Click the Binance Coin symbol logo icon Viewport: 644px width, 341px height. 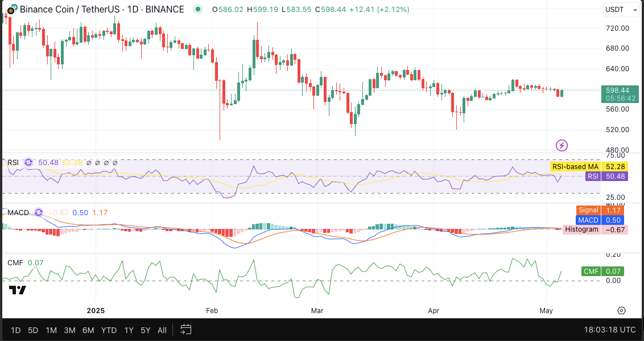coord(12,9)
